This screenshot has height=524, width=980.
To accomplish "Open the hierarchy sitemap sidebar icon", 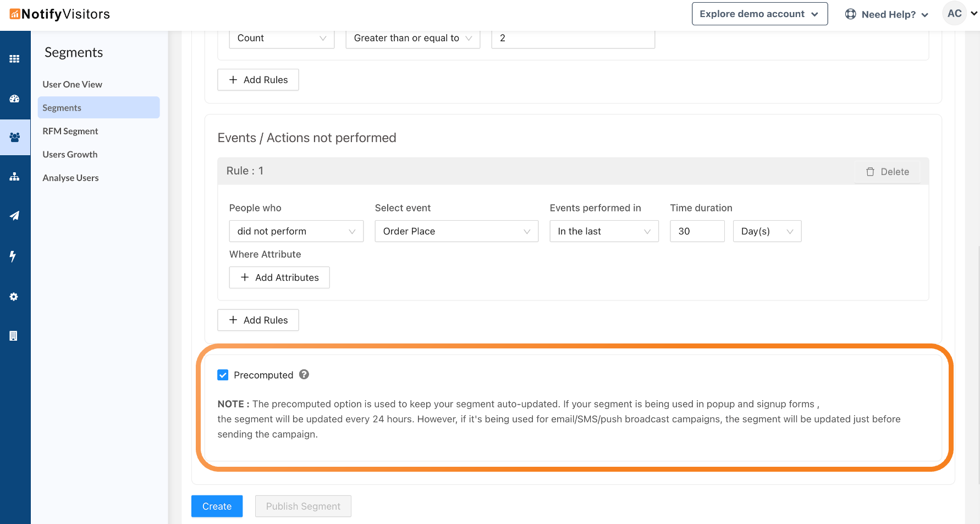I will [x=15, y=177].
